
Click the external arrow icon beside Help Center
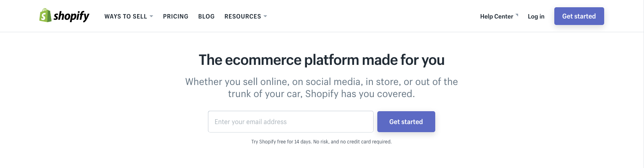coord(517,15)
